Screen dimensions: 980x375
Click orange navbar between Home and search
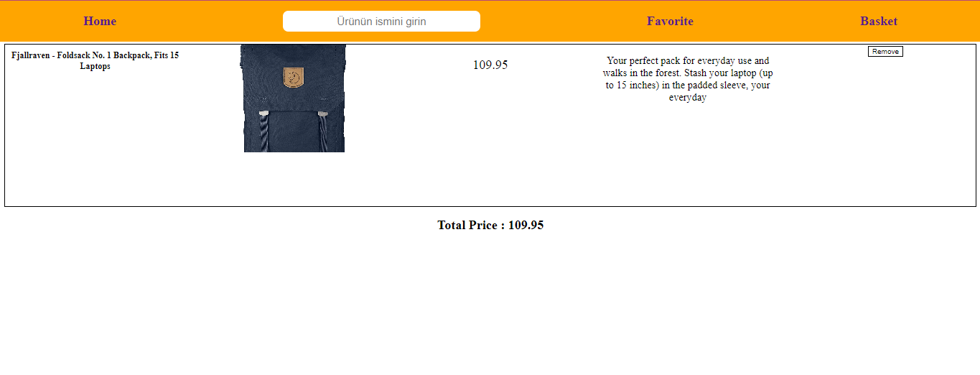(200, 21)
